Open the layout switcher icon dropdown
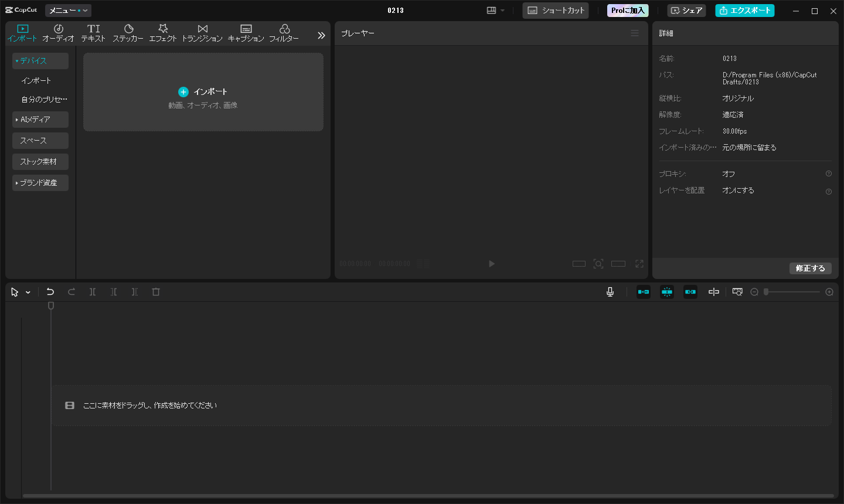 tap(495, 11)
